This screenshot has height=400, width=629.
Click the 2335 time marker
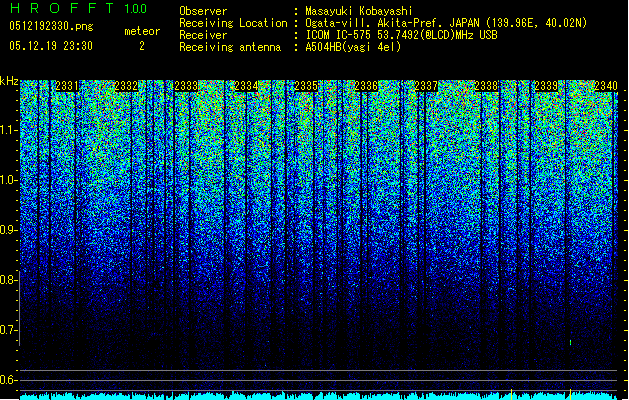[x=306, y=86]
